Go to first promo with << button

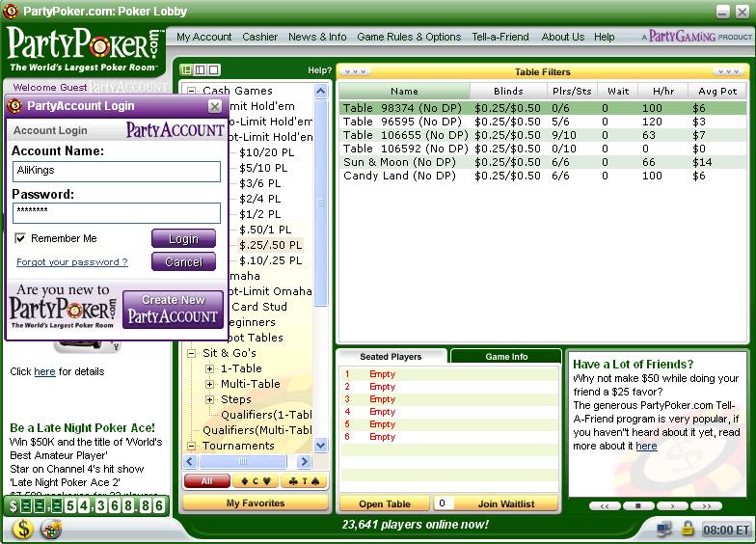[x=605, y=505]
